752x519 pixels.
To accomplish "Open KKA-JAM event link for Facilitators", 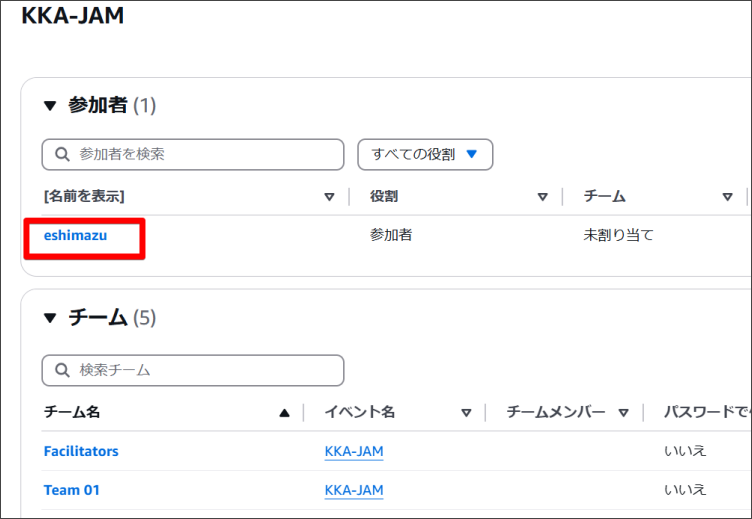I will pyautogui.click(x=354, y=451).
